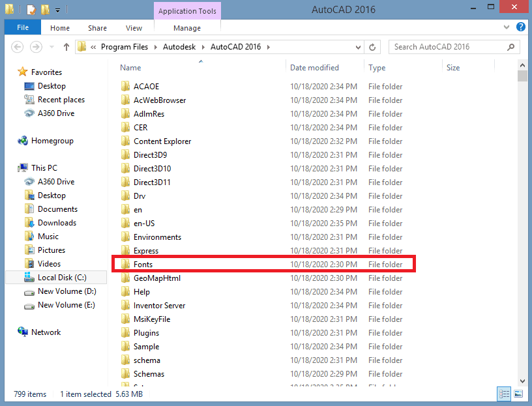Show hidden breadcrumb path locations
The image size is (532, 406).
[93, 47]
